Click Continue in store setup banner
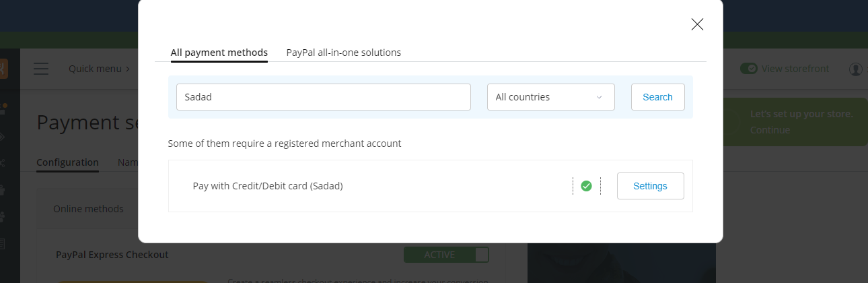Screen dimensions: 868x283 (770, 130)
